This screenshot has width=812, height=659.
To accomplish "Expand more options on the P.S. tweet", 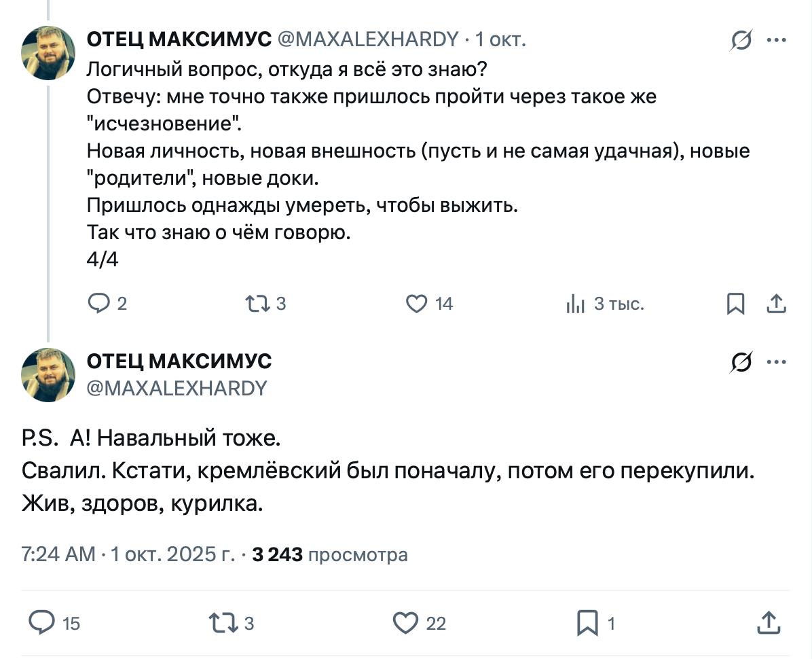I will pyautogui.click(x=776, y=362).
